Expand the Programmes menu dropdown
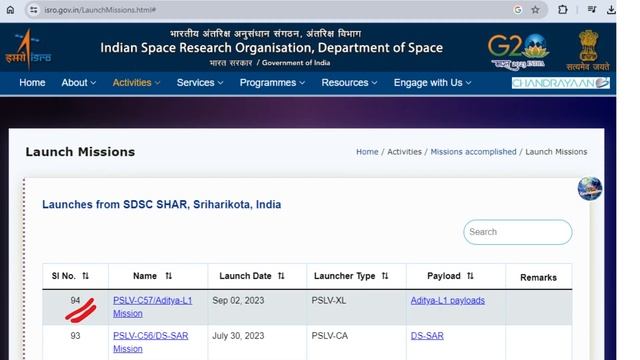The width and height of the screenshot is (640, 360). click(x=272, y=83)
